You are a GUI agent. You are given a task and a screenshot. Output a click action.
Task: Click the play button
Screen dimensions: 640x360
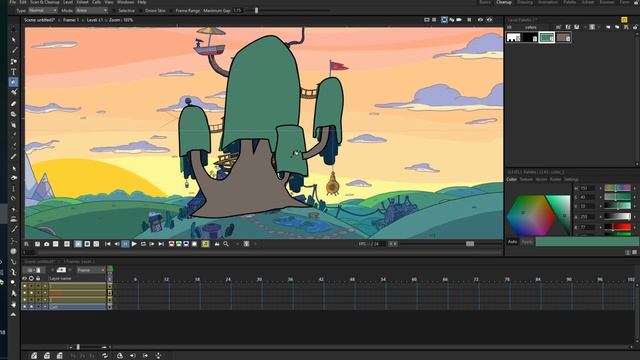coord(134,244)
